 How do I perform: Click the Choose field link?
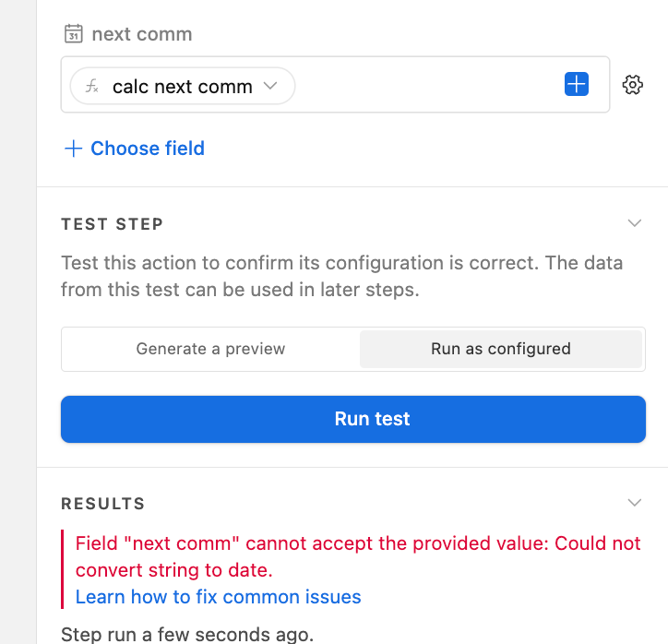point(148,149)
